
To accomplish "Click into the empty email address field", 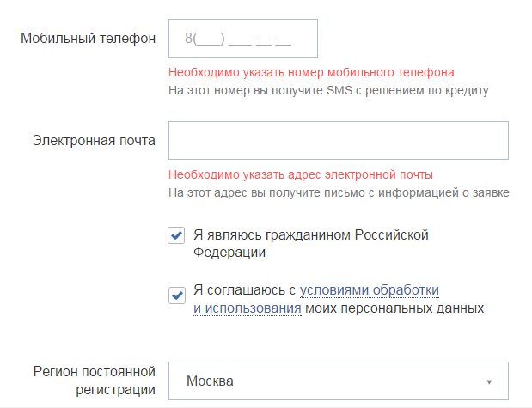I will tap(338, 141).
